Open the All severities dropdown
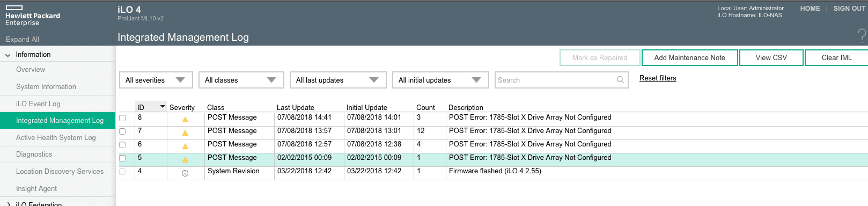Viewport: 868px width, 206px height. point(155,80)
